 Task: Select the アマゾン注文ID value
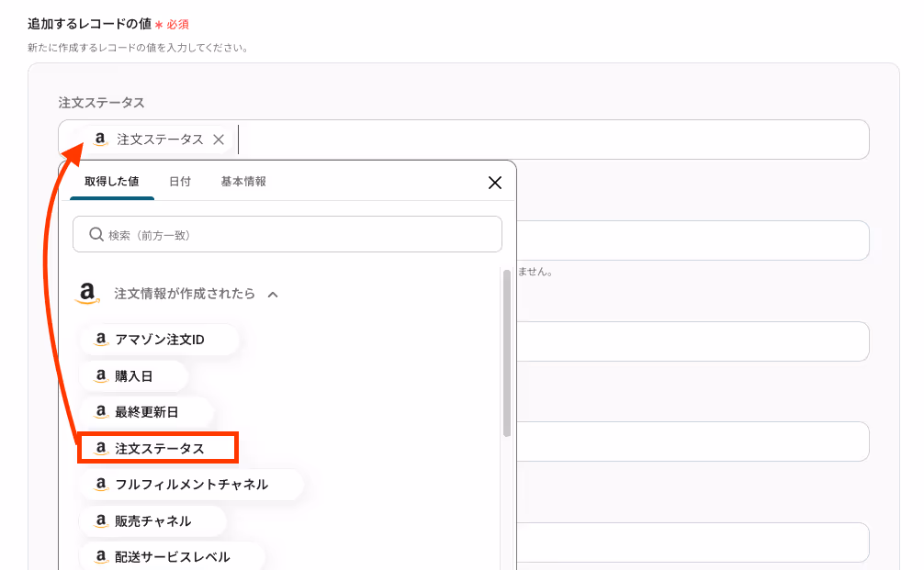[x=159, y=340]
